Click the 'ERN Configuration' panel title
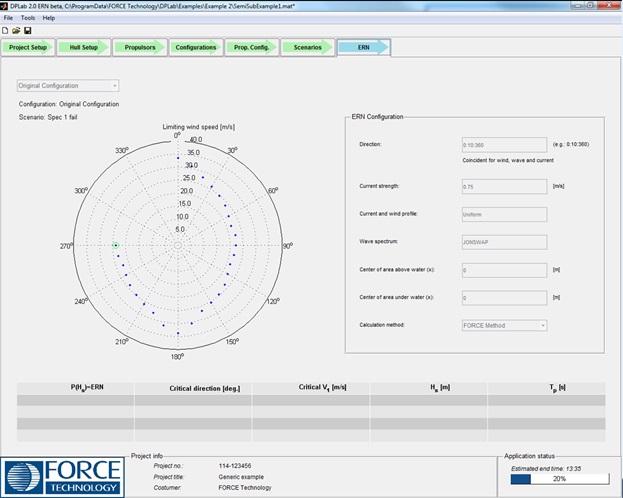Viewport: 623px width, 498px height. (x=377, y=117)
